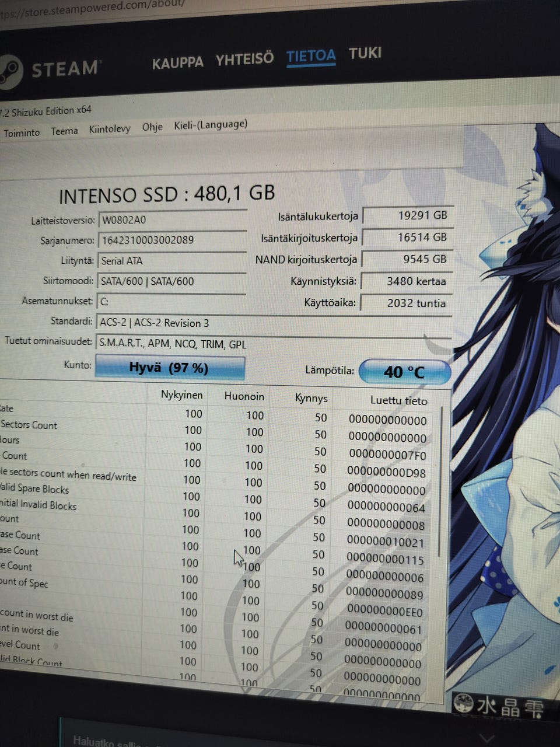Image resolution: width=560 pixels, height=747 pixels.
Task: Click the browser address bar with Steam URL
Action: (93, 8)
